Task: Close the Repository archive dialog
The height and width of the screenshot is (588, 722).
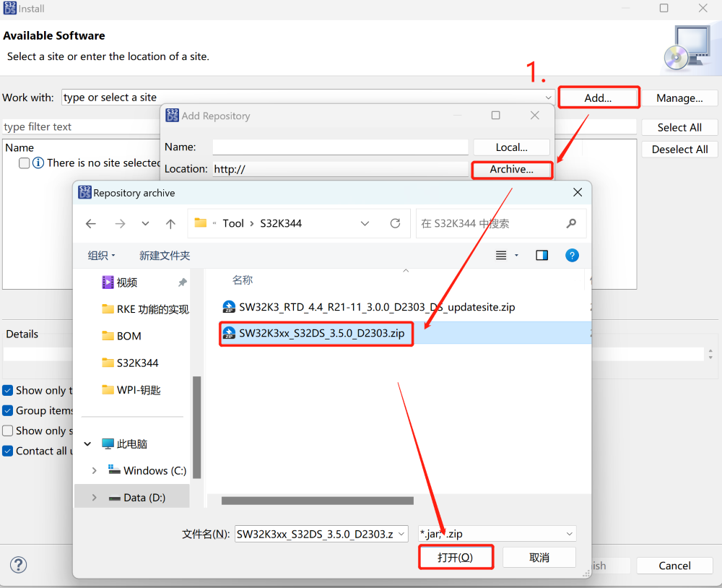Action: point(578,193)
